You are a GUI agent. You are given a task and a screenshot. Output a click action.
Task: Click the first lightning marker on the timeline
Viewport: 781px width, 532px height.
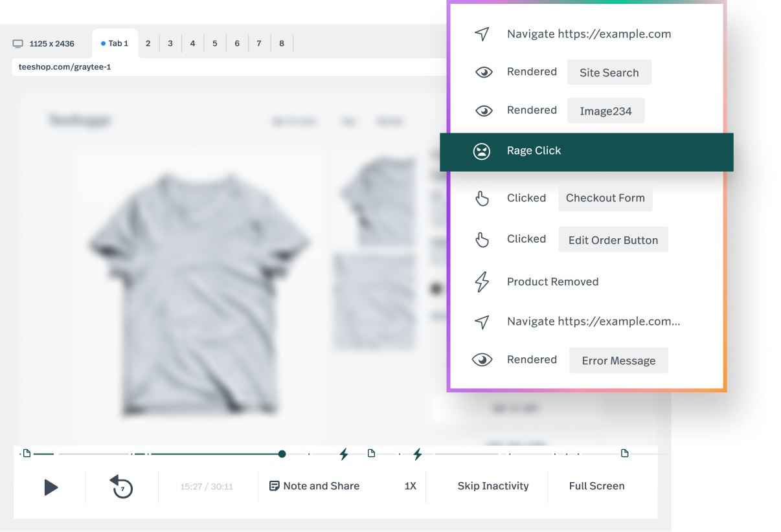coord(344,454)
